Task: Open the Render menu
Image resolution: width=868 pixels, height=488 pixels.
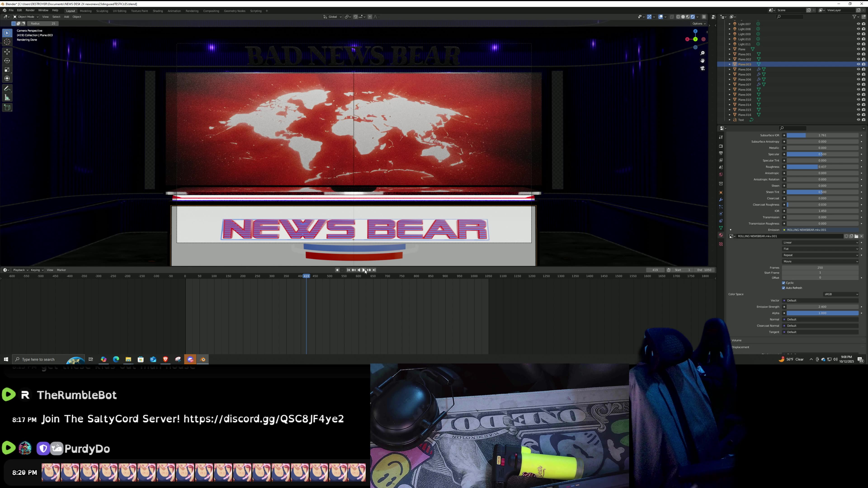Action: pyautogui.click(x=30, y=10)
